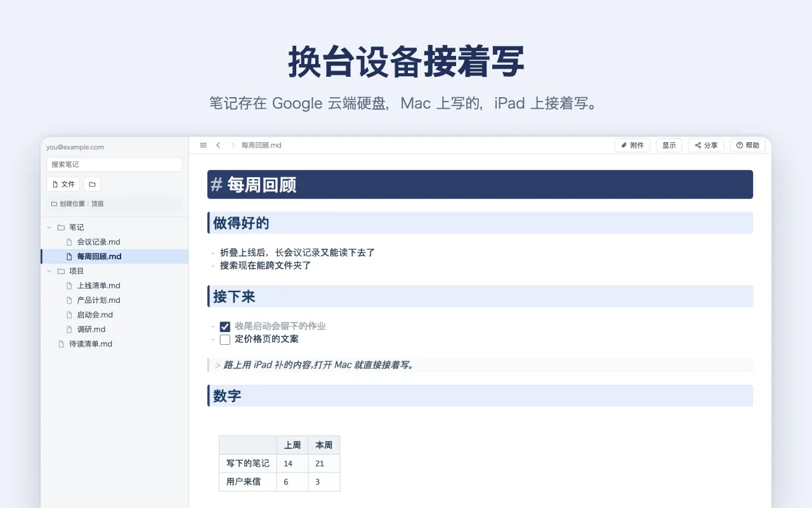Click the 做得好的 heading
The image size is (812, 508).
click(x=480, y=223)
